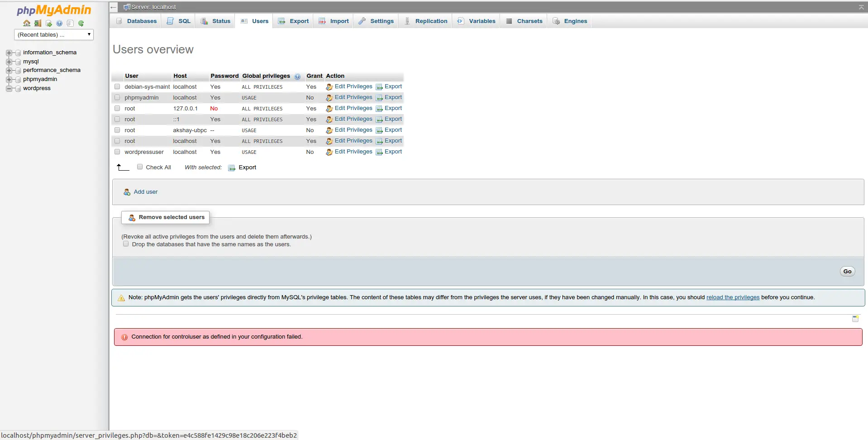The height and width of the screenshot is (440, 868).
Task: Click the With selected Export icon
Action: [x=232, y=168]
